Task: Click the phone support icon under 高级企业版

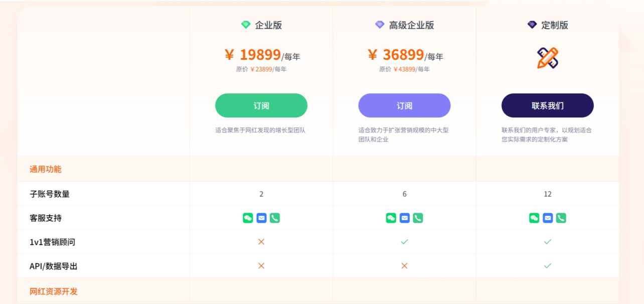Action: [x=418, y=218]
